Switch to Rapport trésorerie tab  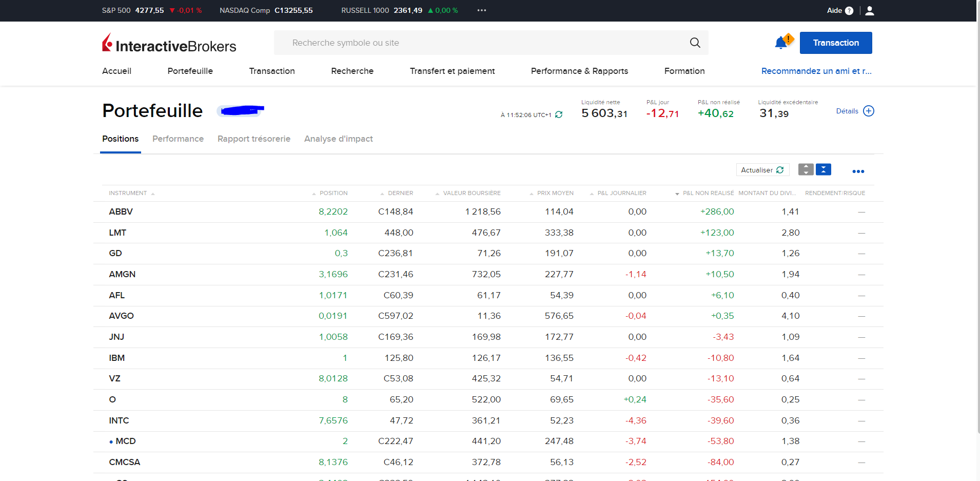[x=254, y=139]
